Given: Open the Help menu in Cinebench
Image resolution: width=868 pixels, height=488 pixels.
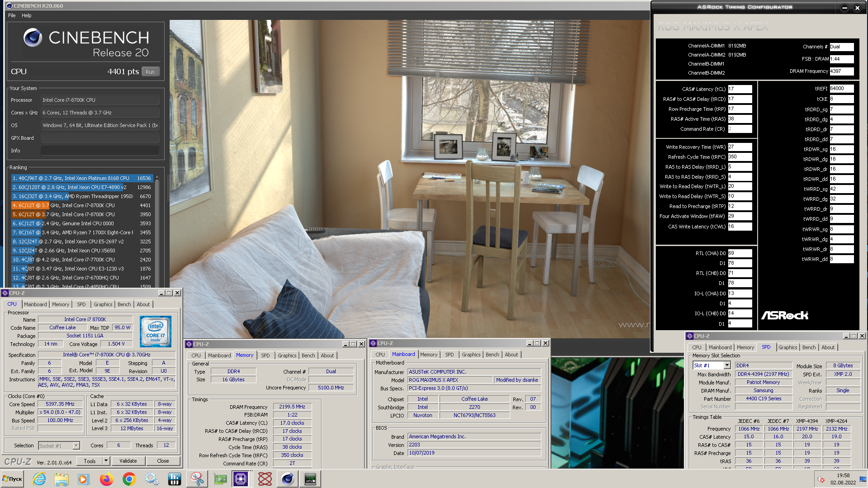Looking at the screenshot, I should (27, 15).
